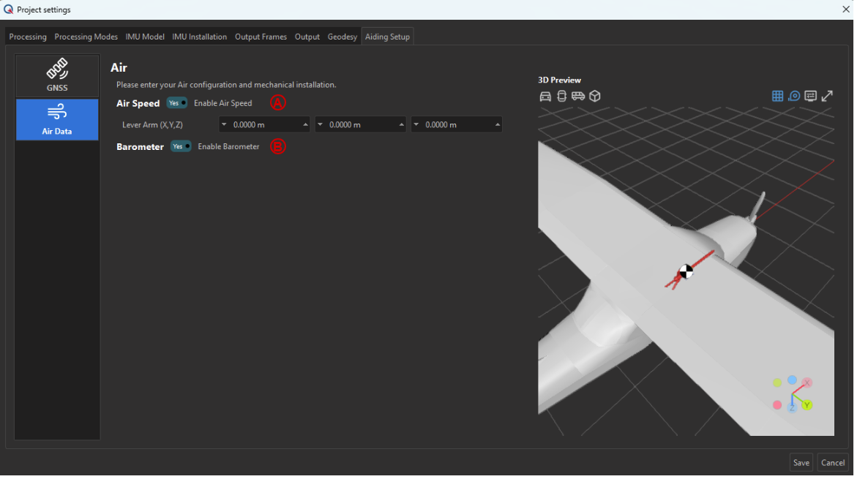Expand the 3D Preview to fullscreen
Viewport: 868px width, 490px height.
click(827, 96)
